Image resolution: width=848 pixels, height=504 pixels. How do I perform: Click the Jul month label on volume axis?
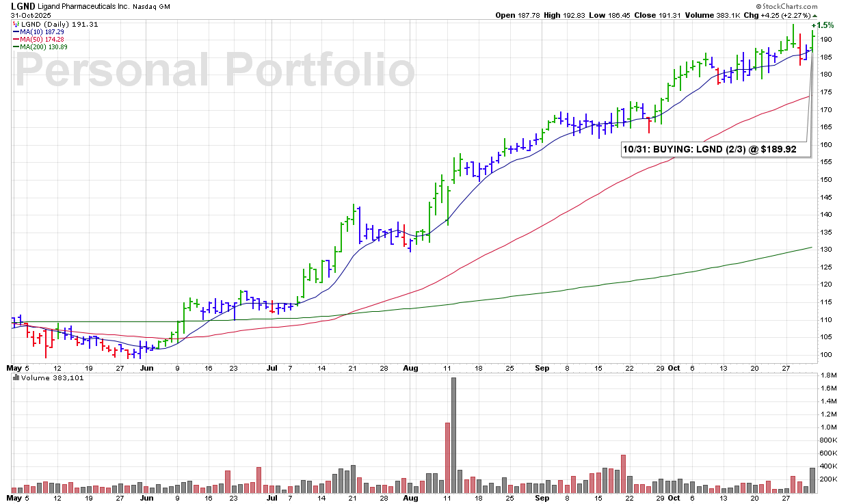[272, 499]
